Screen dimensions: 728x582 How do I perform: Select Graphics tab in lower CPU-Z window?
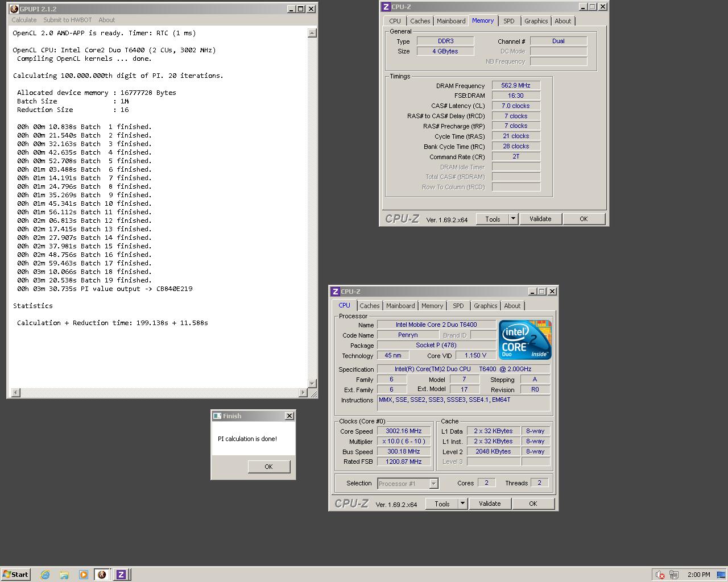click(x=485, y=306)
